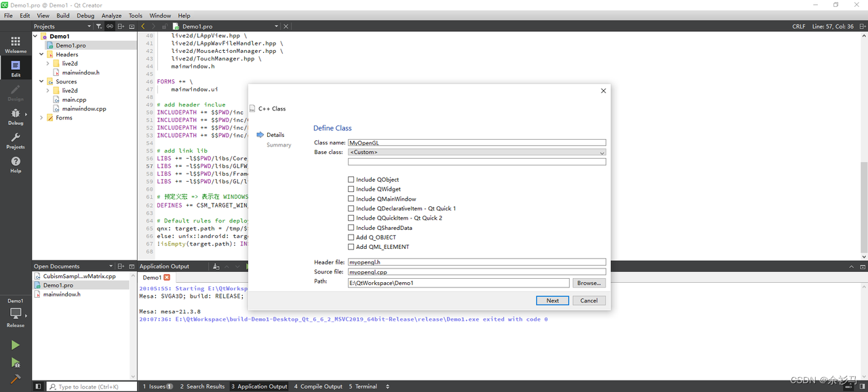This screenshot has width=868, height=392.
Task: Expand the Forms folder
Action: [41, 118]
